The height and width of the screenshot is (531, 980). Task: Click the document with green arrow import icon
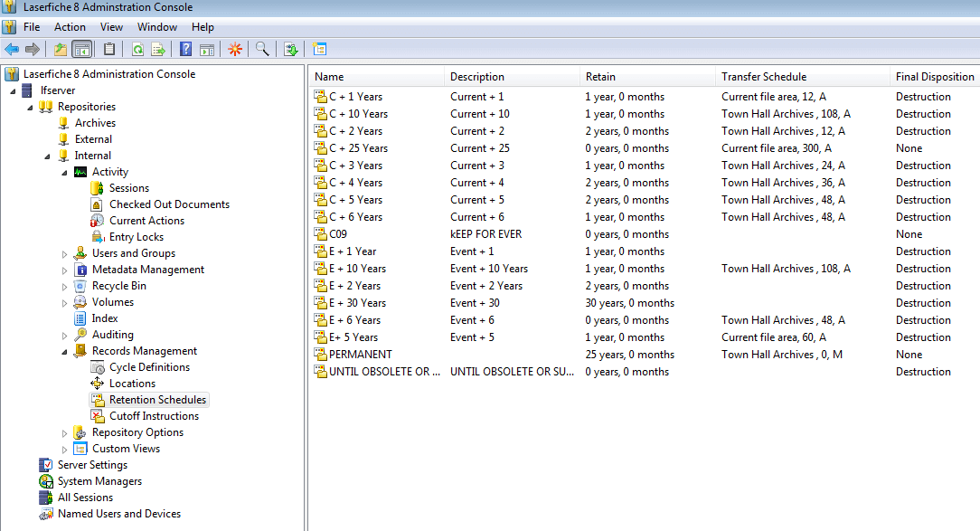[x=290, y=49]
